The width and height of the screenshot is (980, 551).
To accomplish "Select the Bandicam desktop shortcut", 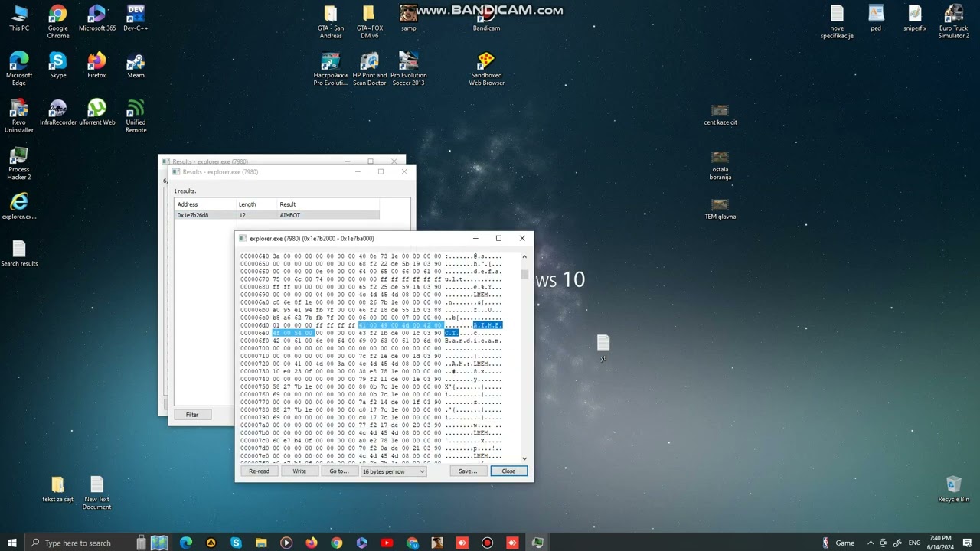I will click(x=486, y=18).
